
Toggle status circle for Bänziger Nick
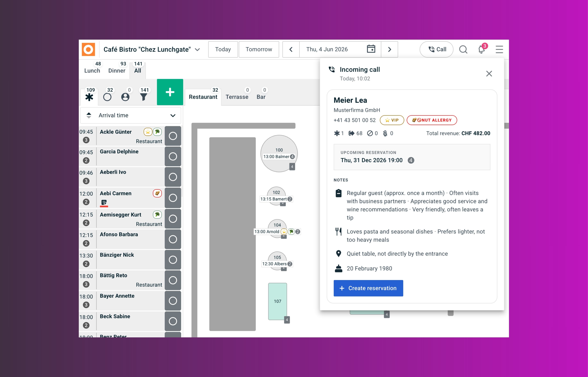(173, 260)
